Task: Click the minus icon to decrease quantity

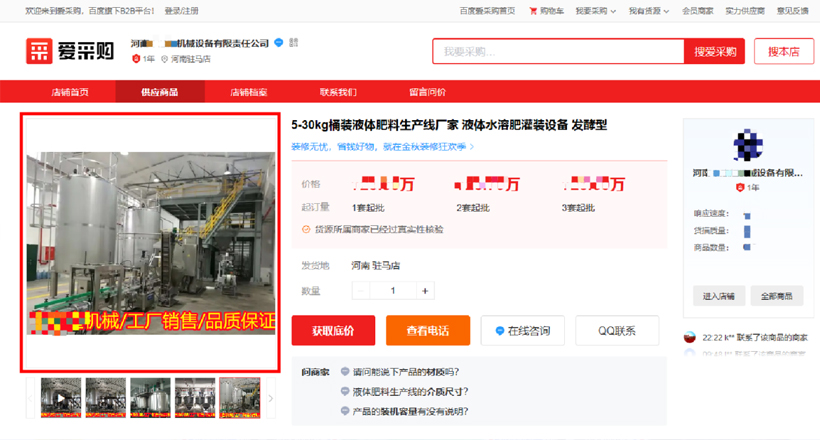Action: [x=361, y=291]
